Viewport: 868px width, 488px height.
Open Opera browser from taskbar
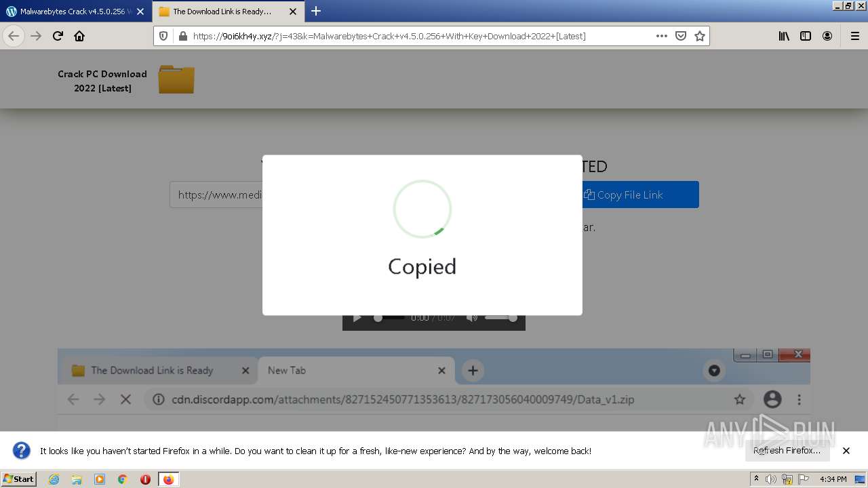tap(145, 479)
